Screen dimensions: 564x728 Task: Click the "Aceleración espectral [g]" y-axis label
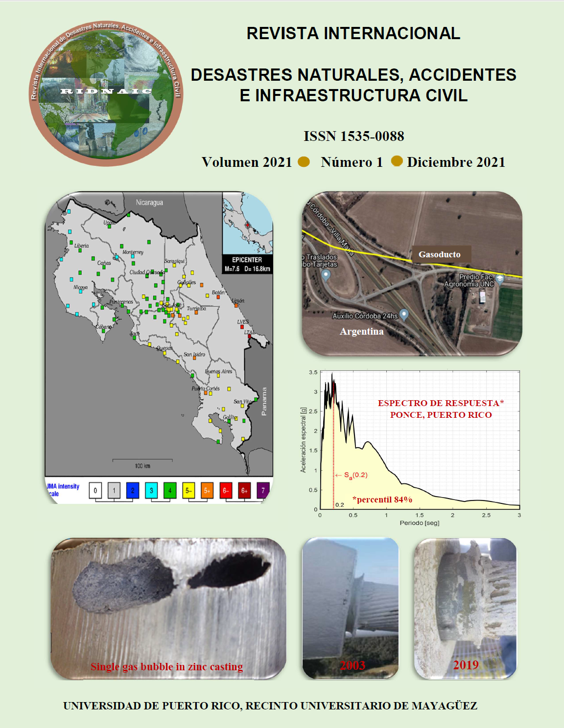point(303,440)
